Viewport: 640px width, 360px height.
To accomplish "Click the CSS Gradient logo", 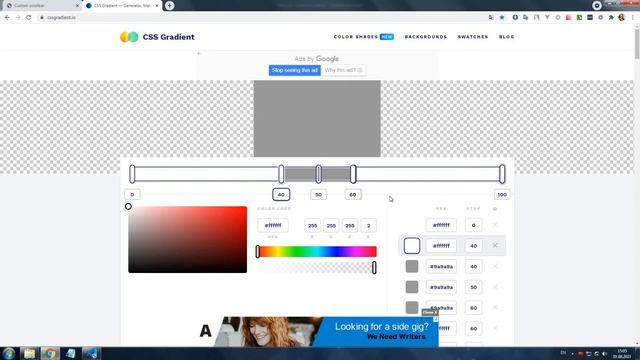I will pyautogui.click(x=157, y=37).
